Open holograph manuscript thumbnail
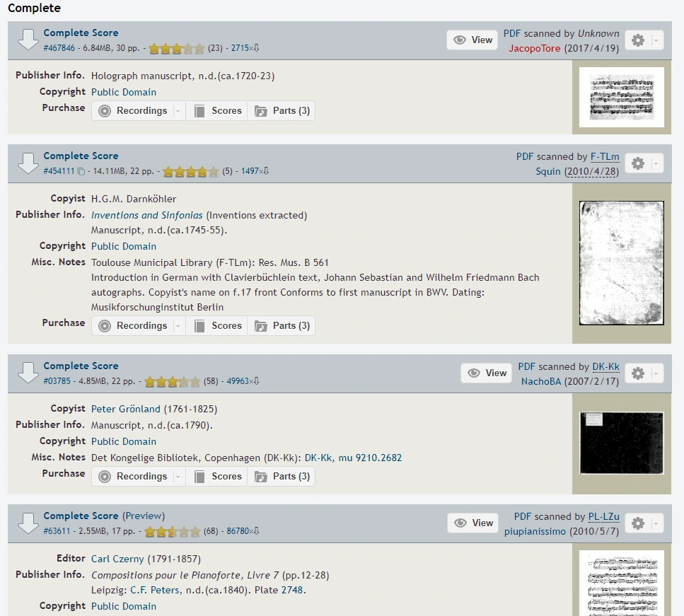 621,98
